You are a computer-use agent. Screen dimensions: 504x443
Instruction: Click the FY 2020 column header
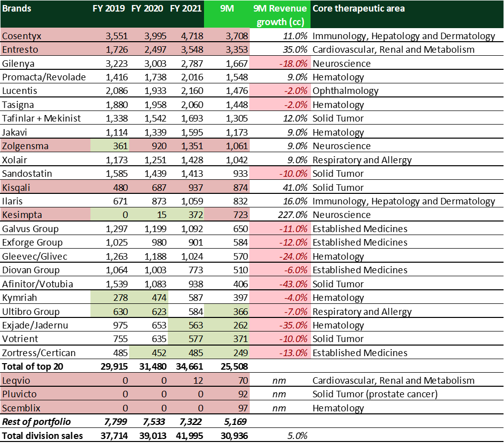click(x=146, y=9)
